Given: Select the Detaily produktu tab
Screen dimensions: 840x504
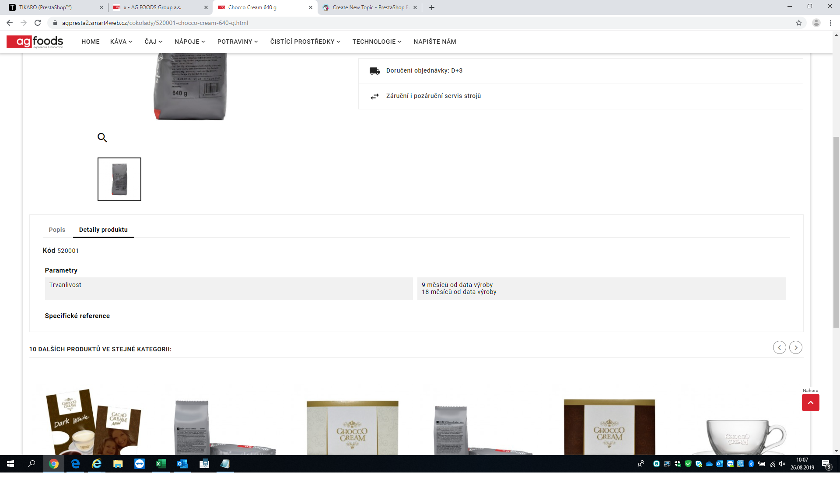Looking at the screenshot, I should point(103,230).
